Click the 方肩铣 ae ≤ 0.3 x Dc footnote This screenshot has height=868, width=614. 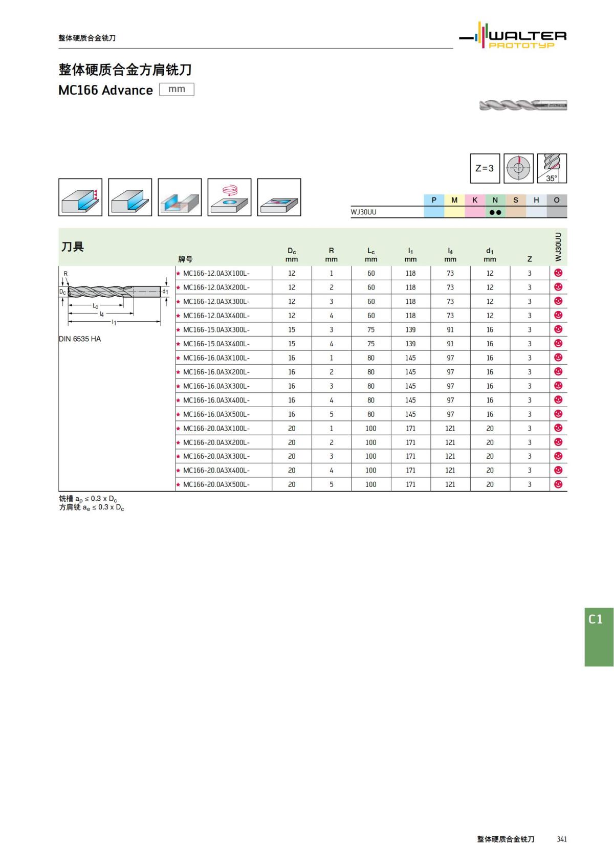92,507
